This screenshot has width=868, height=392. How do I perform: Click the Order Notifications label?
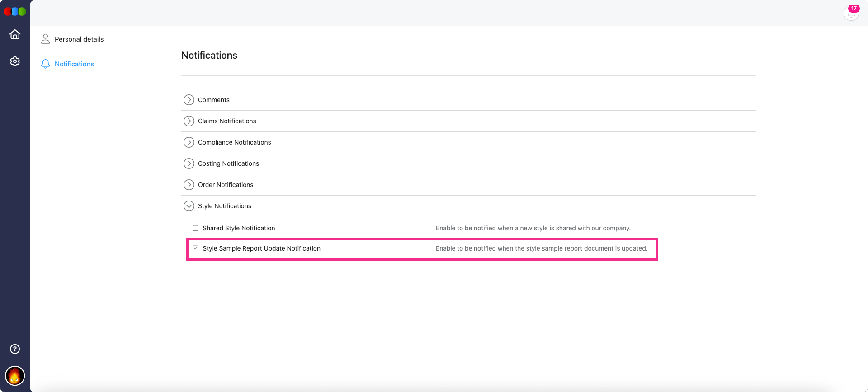[x=226, y=185]
